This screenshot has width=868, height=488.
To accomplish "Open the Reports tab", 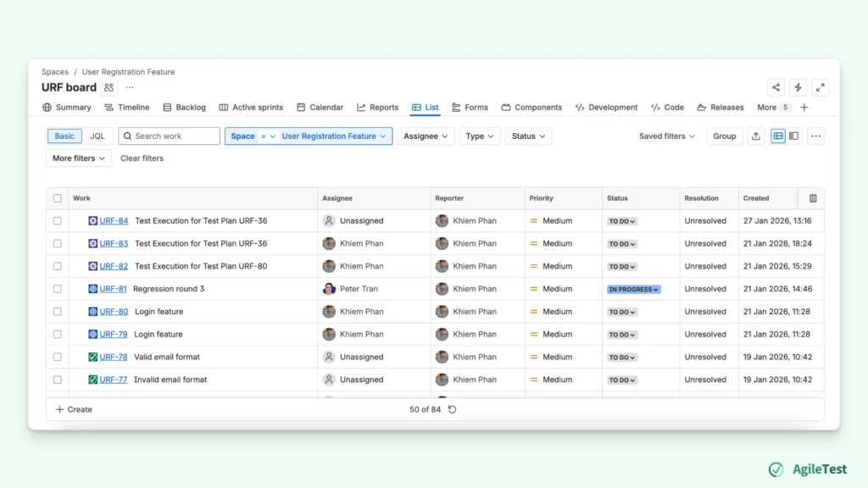I will (x=377, y=108).
